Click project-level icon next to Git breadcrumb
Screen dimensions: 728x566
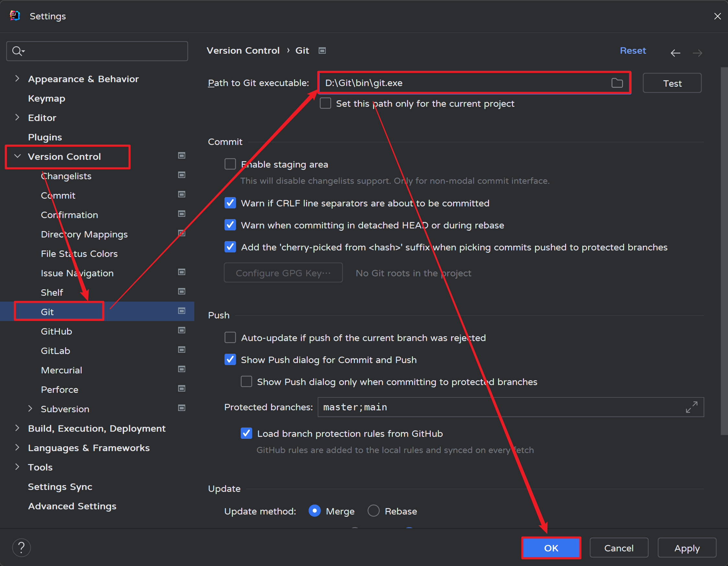[322, 50]
